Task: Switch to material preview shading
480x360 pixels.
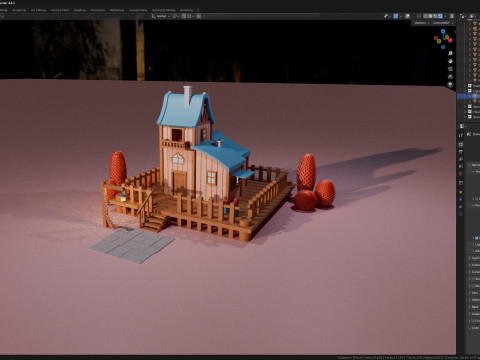Action: tap(435, 16)
